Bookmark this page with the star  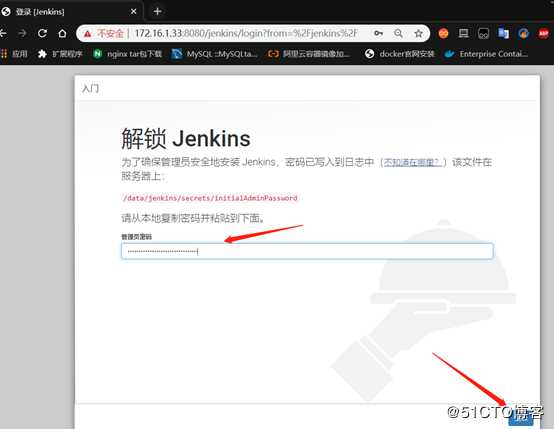418,33
